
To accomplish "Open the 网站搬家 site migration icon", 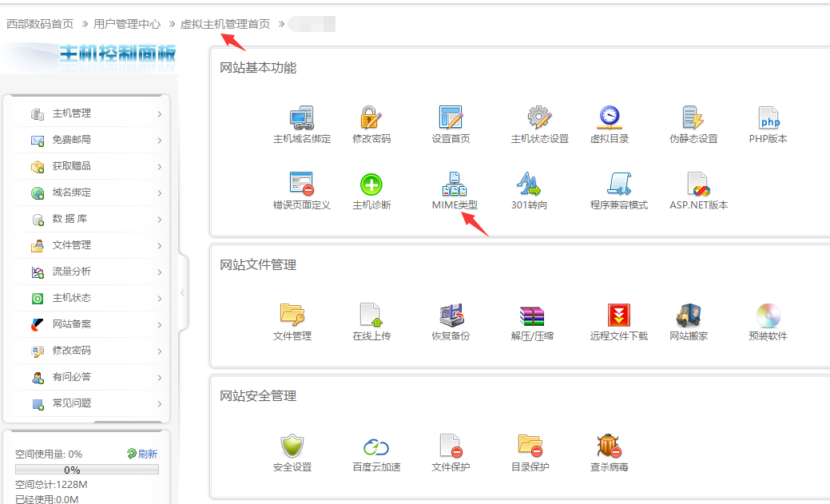I will click(x=688, y=316).
